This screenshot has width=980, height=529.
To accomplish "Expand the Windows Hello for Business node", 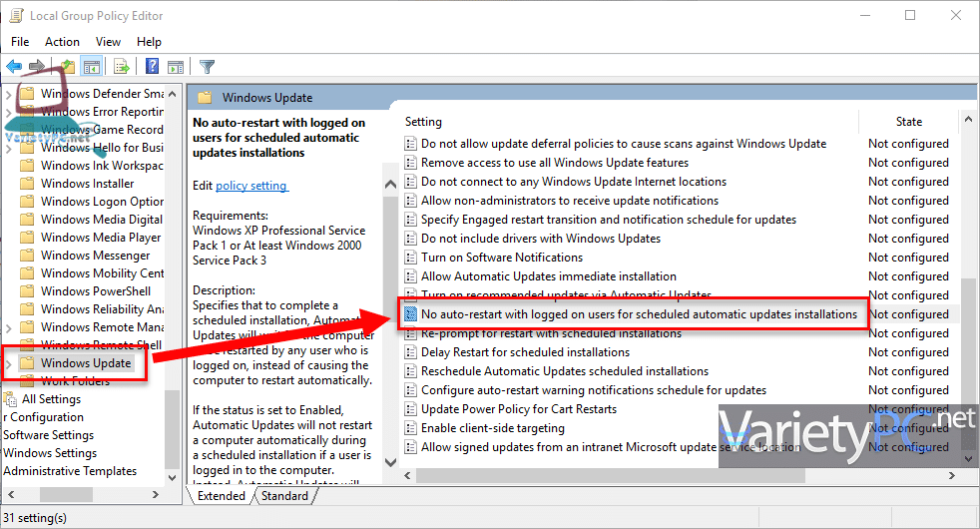I will (9, 148).
